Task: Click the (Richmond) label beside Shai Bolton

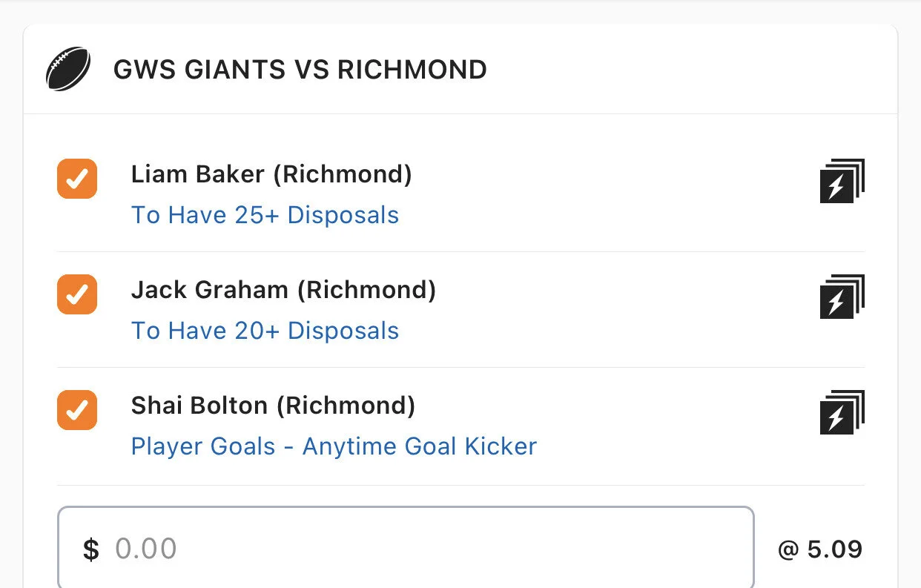Action: 346,406
